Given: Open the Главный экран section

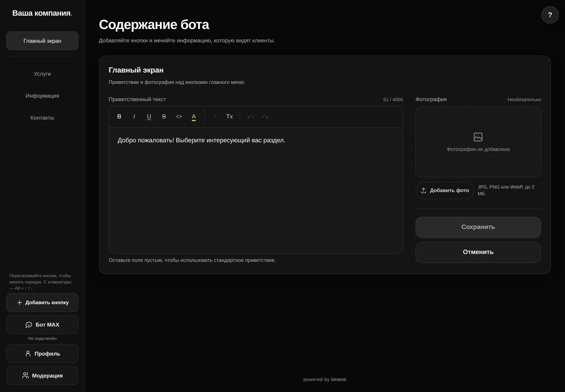Looking at the screenshot, I should pyautogui.click(x=42, y=41).
